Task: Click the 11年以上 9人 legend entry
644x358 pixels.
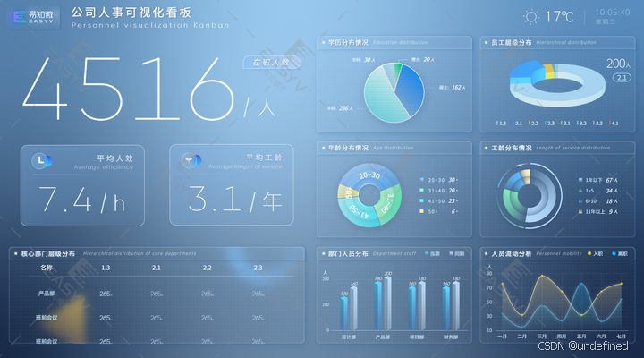Action: [x=598, y=212]
